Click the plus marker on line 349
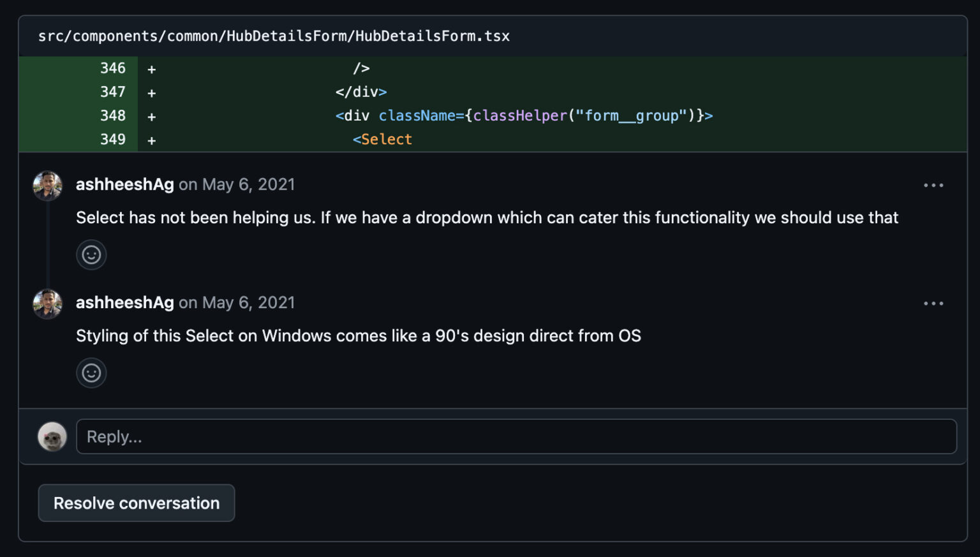Viewport: 980px width, 557px height. [151, 139]
